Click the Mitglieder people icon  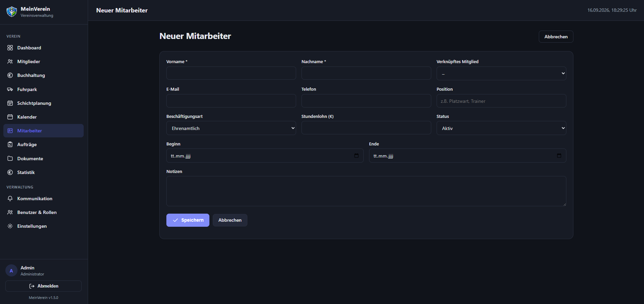pyautogui.click(x=10, y=61)
